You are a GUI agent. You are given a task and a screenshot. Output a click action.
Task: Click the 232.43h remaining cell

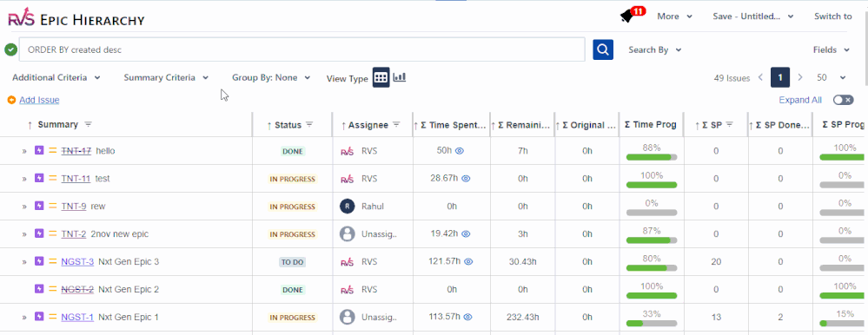[522, 317]
